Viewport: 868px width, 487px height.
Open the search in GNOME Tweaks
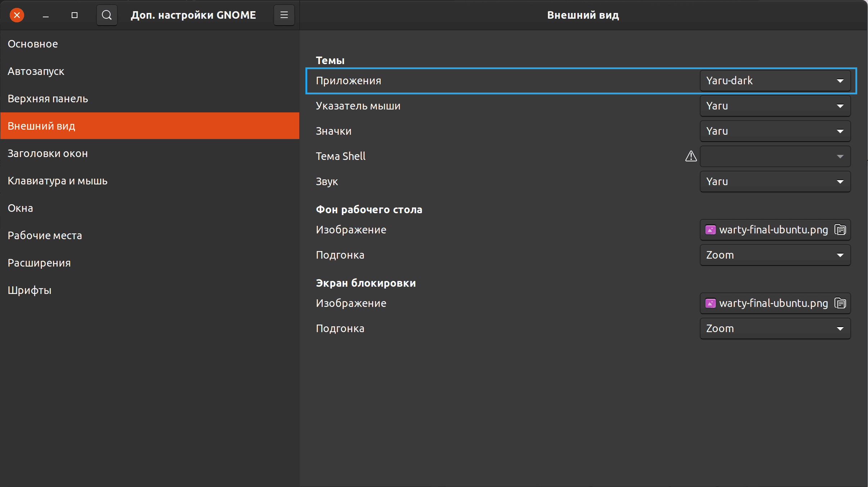tap(107, 15)
